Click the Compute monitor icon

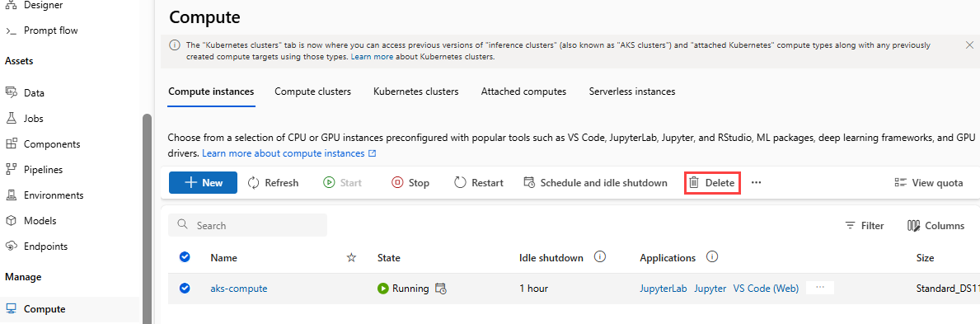11,309
